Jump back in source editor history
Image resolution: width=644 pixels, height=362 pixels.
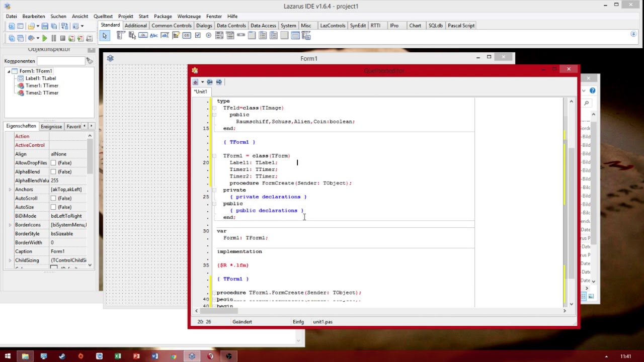(x=210, y=82)
